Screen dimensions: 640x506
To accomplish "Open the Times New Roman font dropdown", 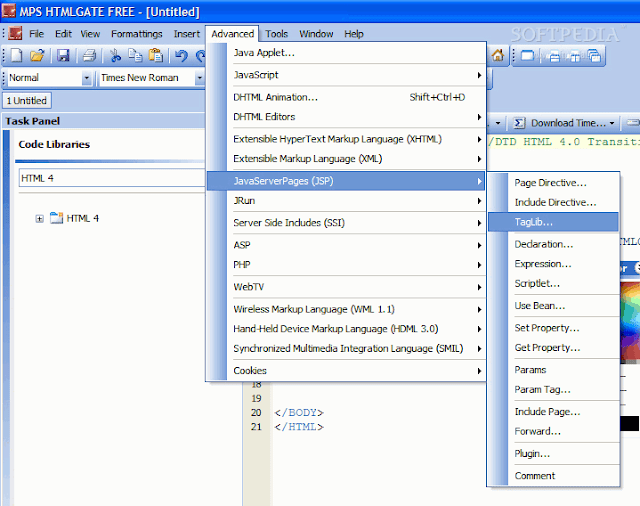I will pos(199,78).
